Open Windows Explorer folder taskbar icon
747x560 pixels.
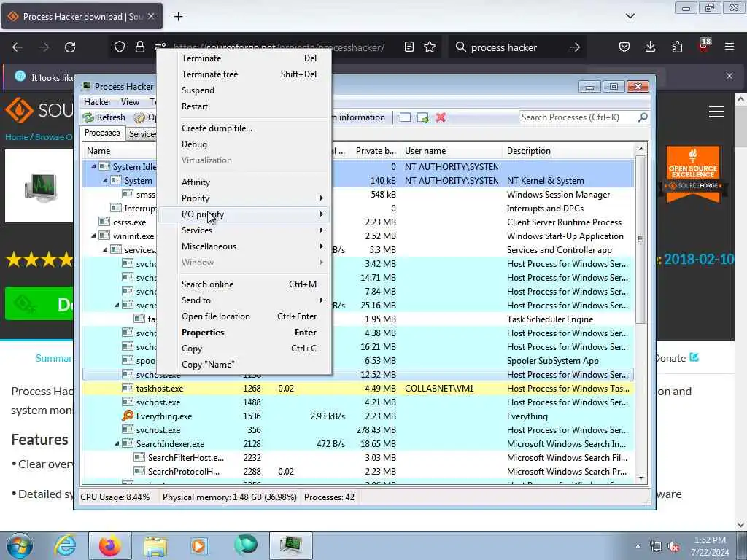click(155, 545)
